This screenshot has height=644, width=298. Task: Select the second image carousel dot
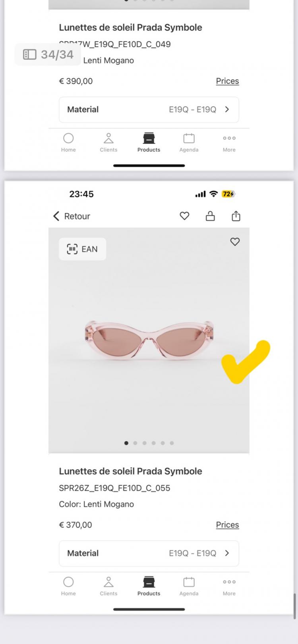click(135, 443)
